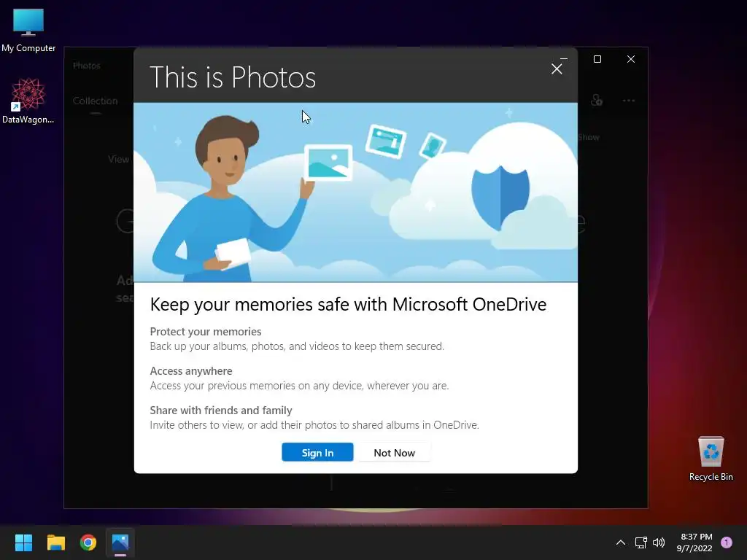This screenshot has width=747, height=560.
Task: Click the OneDrive illustration banner
Action: click(356, 192)
